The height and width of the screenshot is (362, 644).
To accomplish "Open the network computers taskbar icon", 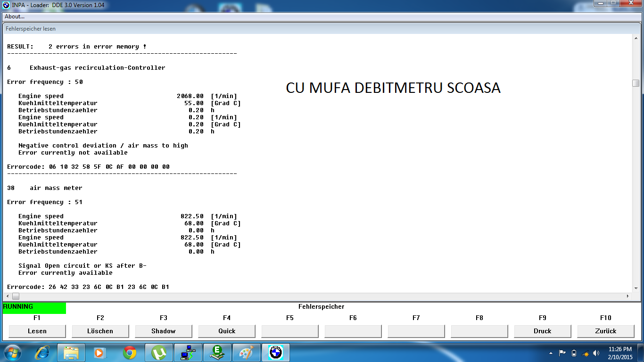I will pos(188,353).
